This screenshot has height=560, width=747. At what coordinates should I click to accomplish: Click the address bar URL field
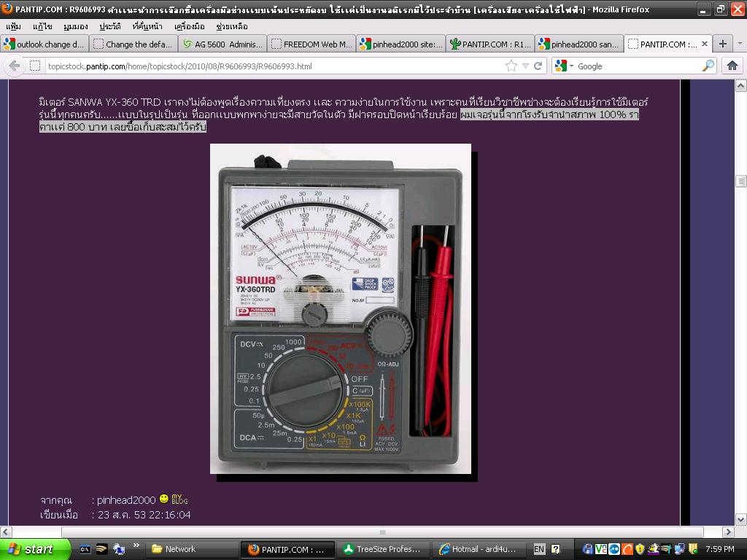274,66
